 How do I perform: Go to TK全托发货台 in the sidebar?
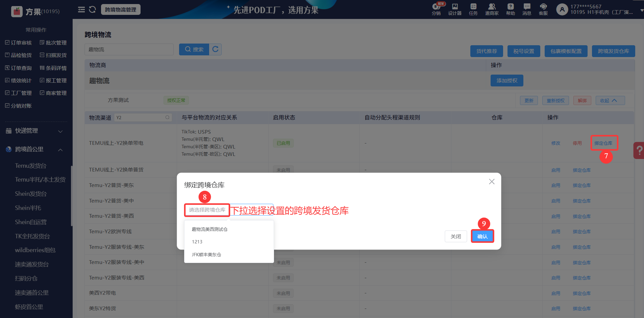[x=32, y=236]
